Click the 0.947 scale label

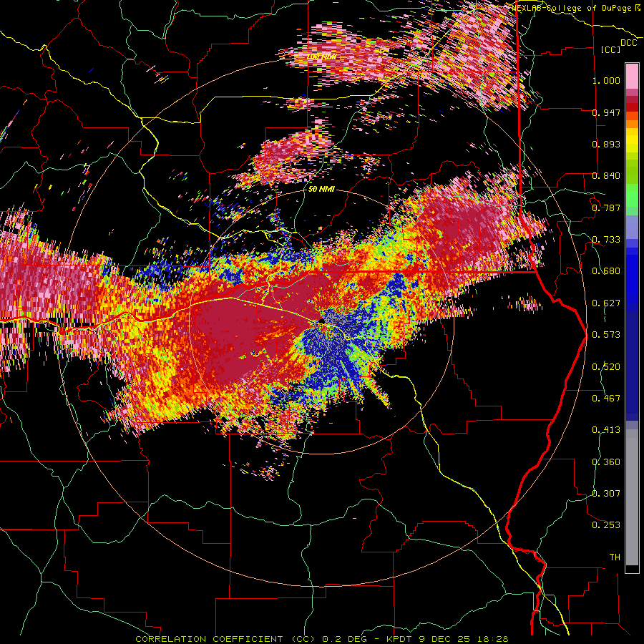[x=606, y=112]
